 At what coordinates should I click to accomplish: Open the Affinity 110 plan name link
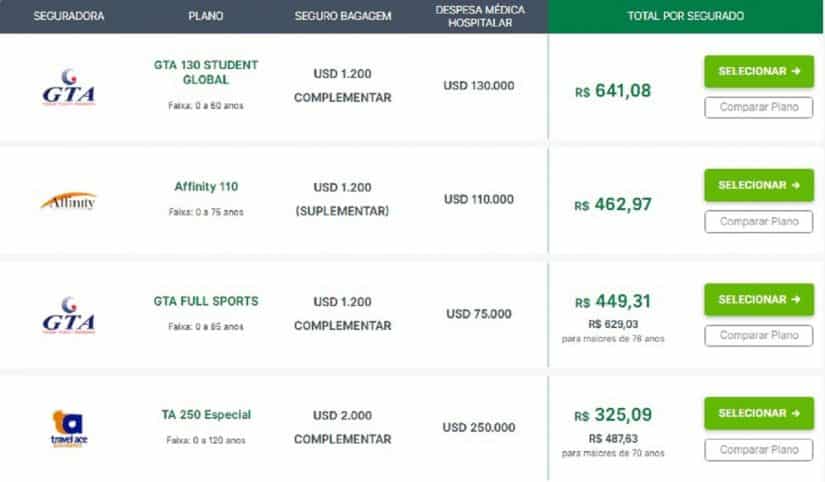(x=206, y=186)
